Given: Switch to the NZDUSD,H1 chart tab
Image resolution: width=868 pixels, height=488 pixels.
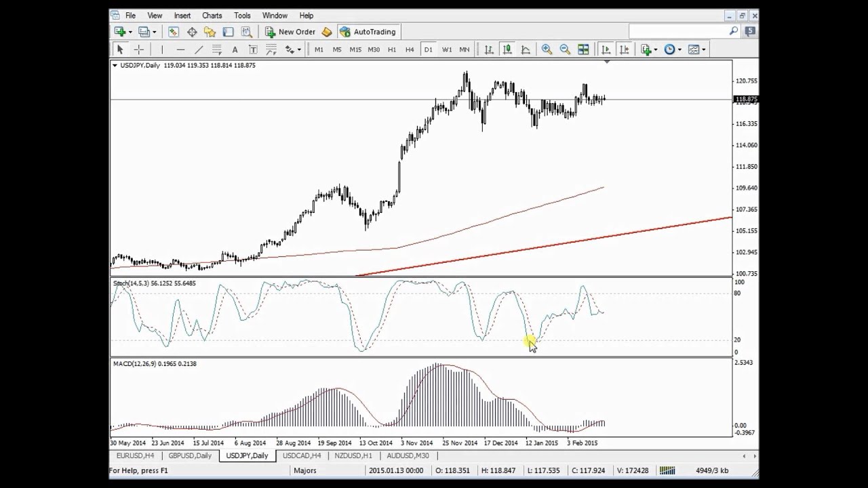Looking at the screenshot, I should pyautogui.click(x=353, y=456).
